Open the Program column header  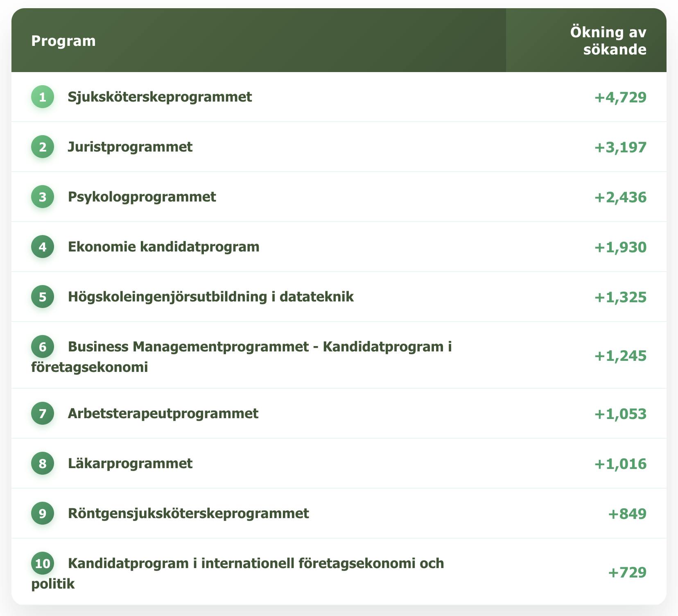tap(63, 41)
